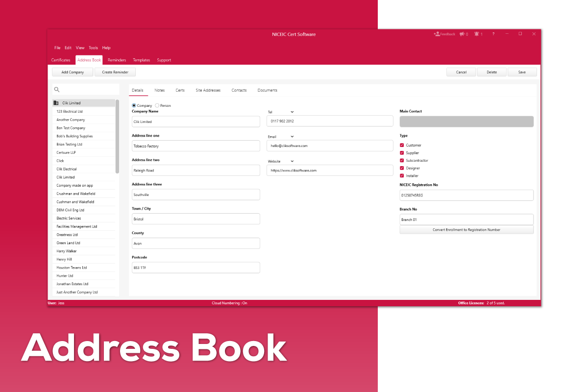Viewport: 588px width, 392px height.
Task: Click Convert Enrollment to Registration Number
Action: [466, 230]
